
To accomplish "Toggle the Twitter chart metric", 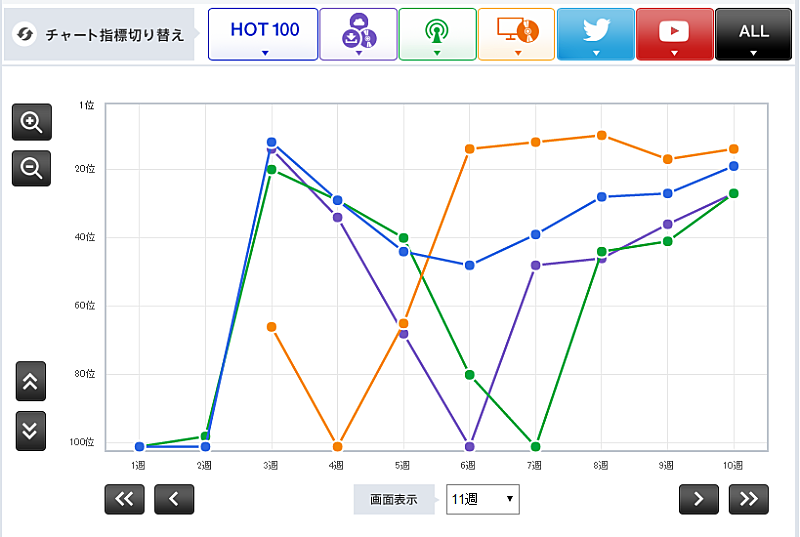I will click(595, 34).
